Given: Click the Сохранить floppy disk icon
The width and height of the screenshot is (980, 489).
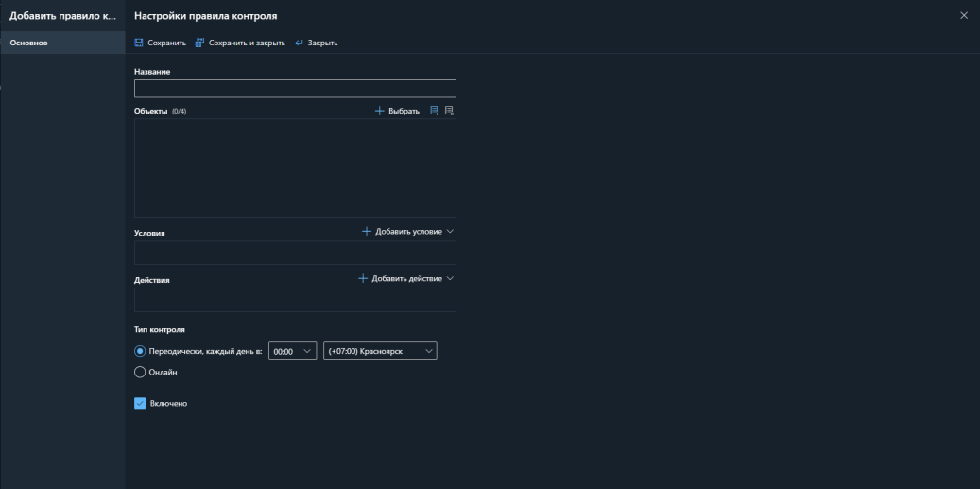Looking at the screenshot, I should tap(139, 43).
